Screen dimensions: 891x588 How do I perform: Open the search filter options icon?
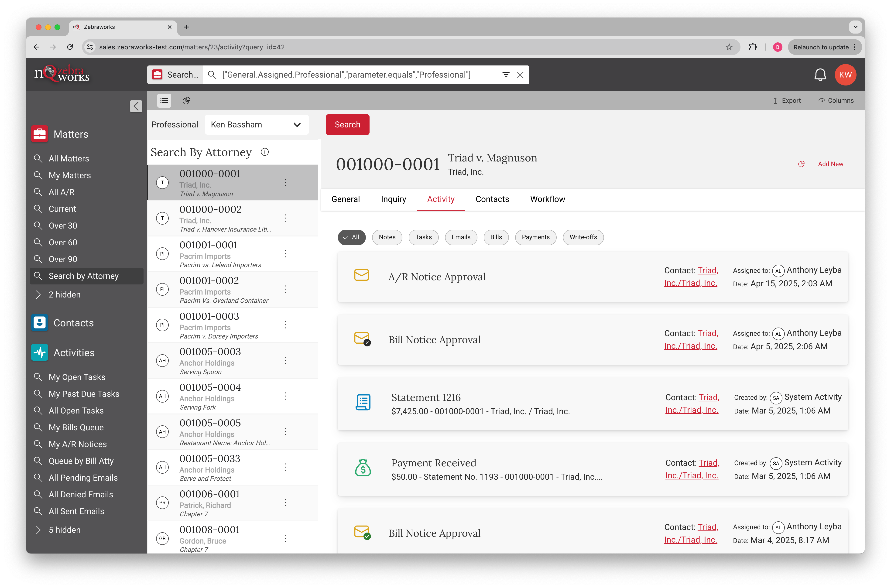(x=506, y=75)
